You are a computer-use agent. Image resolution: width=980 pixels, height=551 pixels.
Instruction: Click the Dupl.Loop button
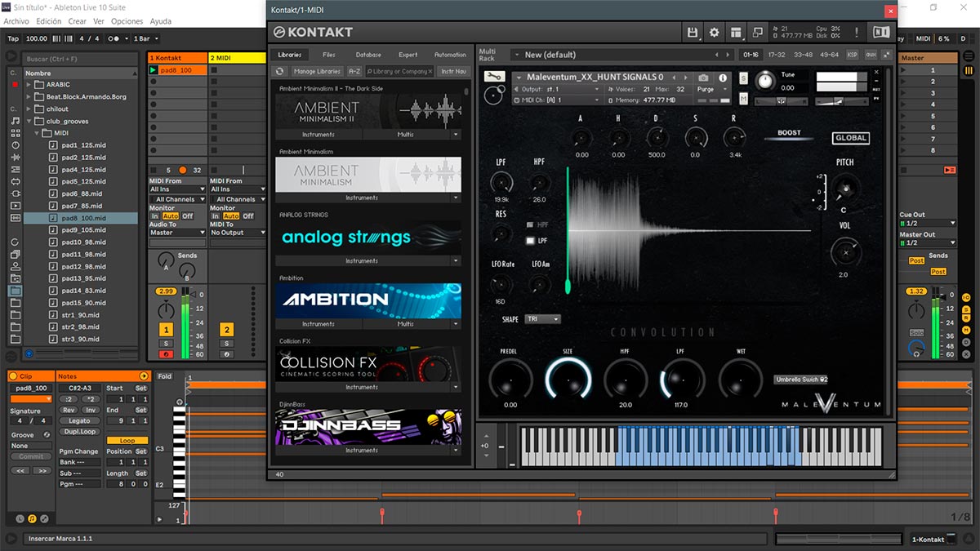pyautogui.click(x=79, y=431)
